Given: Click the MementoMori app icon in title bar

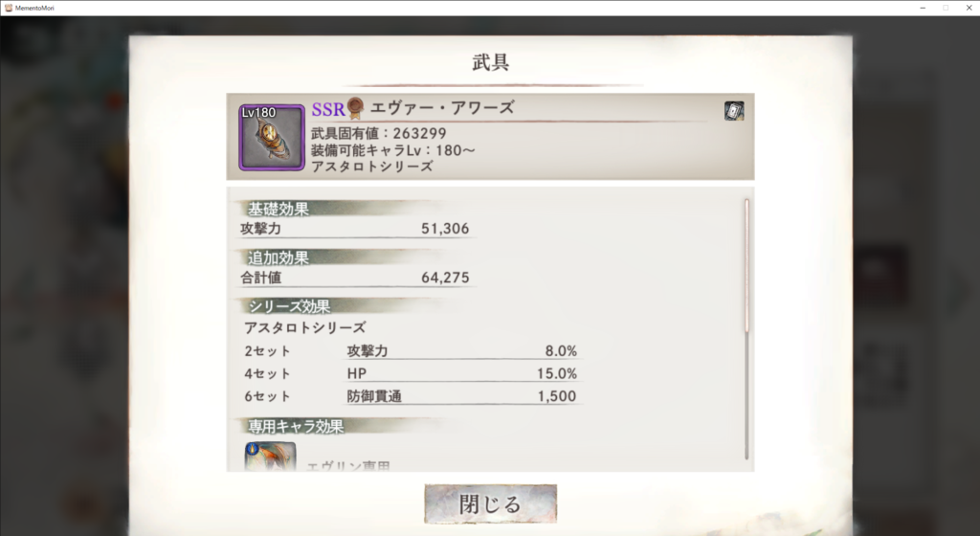Looking at the screenshot, I should 8,8.
